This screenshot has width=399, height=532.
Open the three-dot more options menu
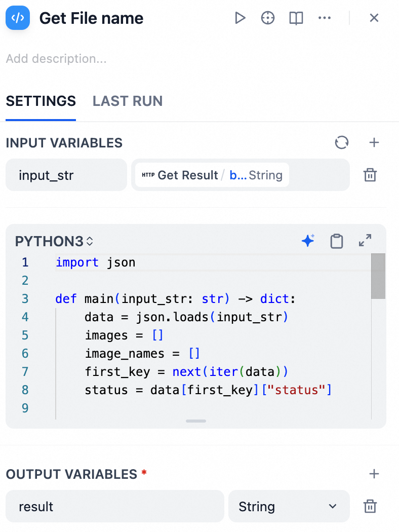pos(325,18)
